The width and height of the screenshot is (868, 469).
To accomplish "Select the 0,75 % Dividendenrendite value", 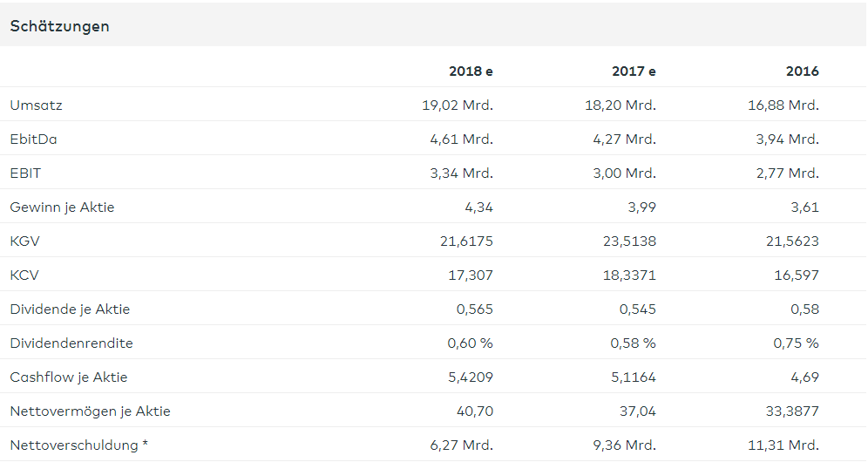I will 796,343.
